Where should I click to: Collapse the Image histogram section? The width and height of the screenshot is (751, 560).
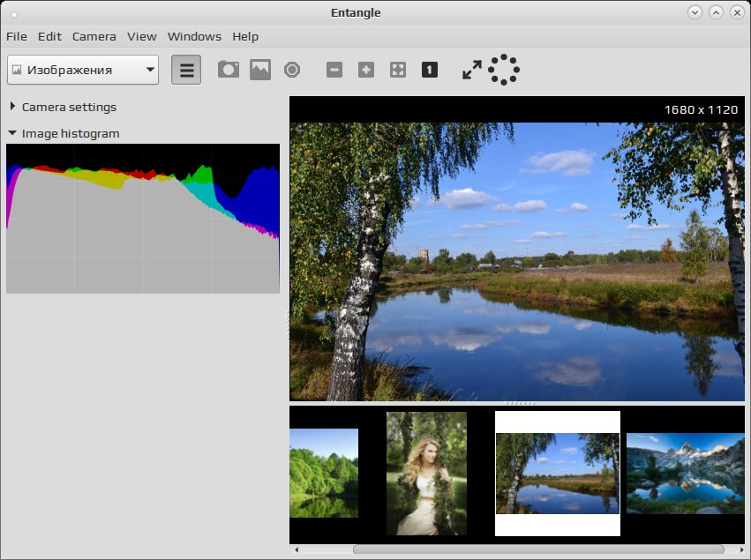(x=64, y=133)
